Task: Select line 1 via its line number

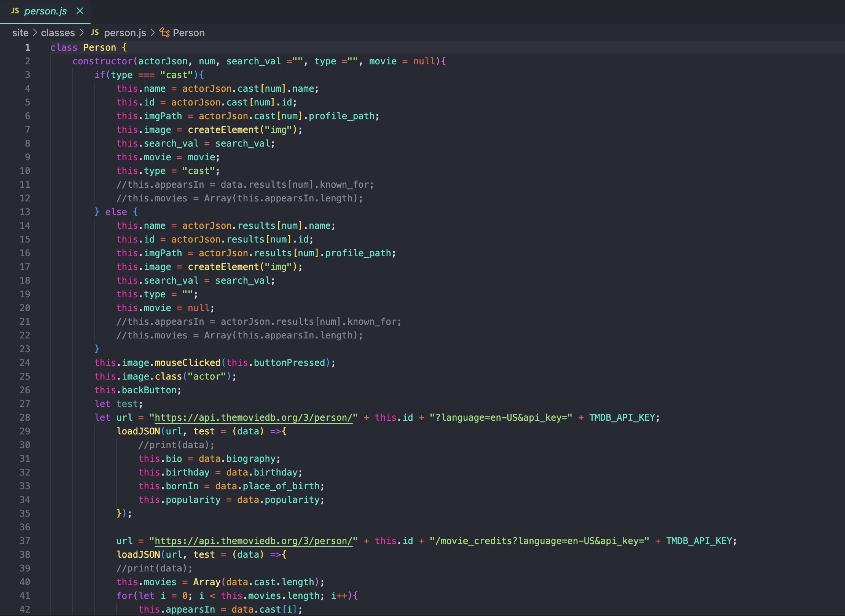Action: (27, 47)
